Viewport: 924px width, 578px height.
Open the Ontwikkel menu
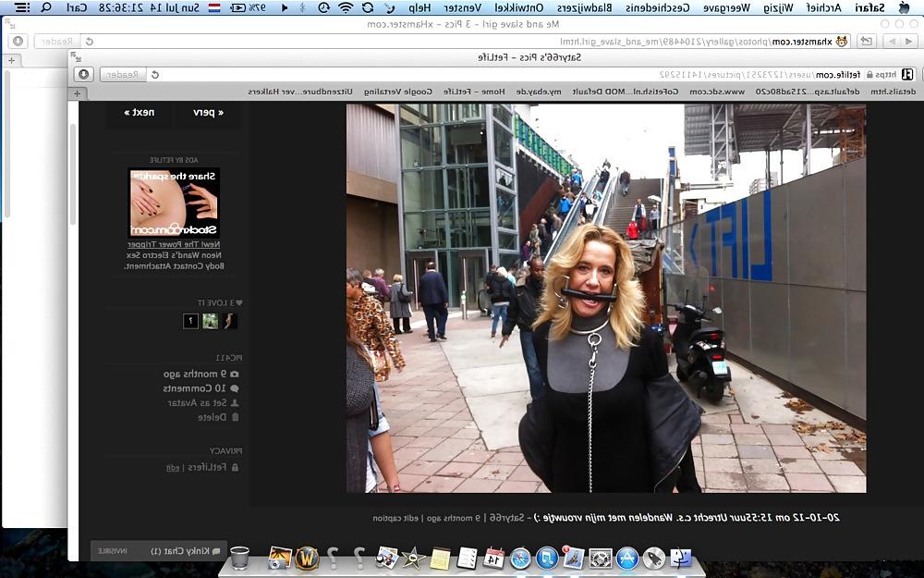[x=518, y=7]
